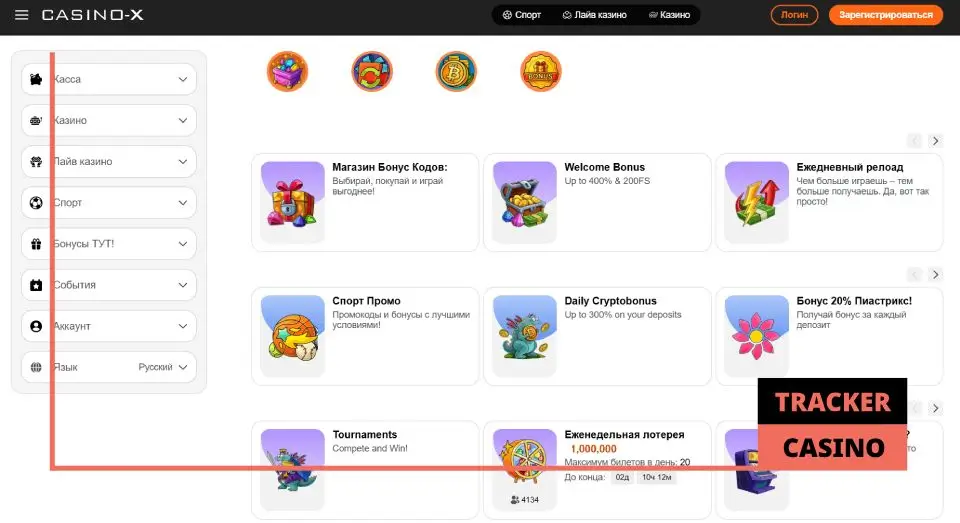This screenshot has width=960, height=523.
Task: Click previous arrow above Ежедневный релоад card
Action: point(914,141)
